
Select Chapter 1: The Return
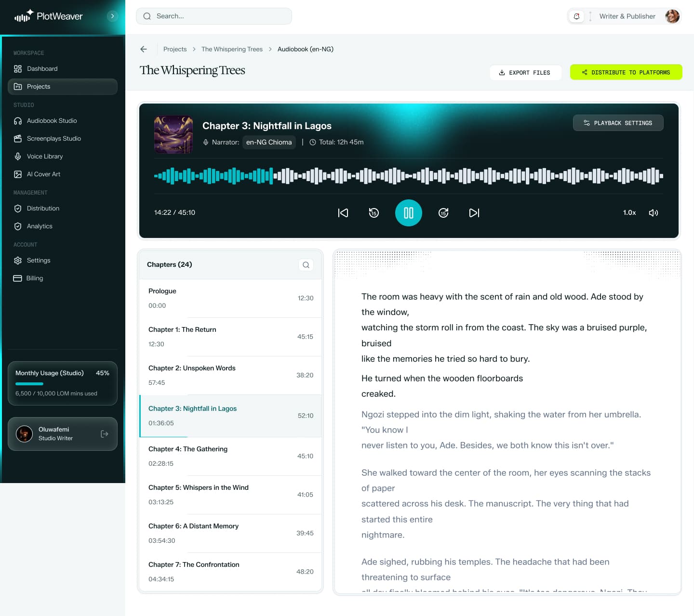pos(230,337)
